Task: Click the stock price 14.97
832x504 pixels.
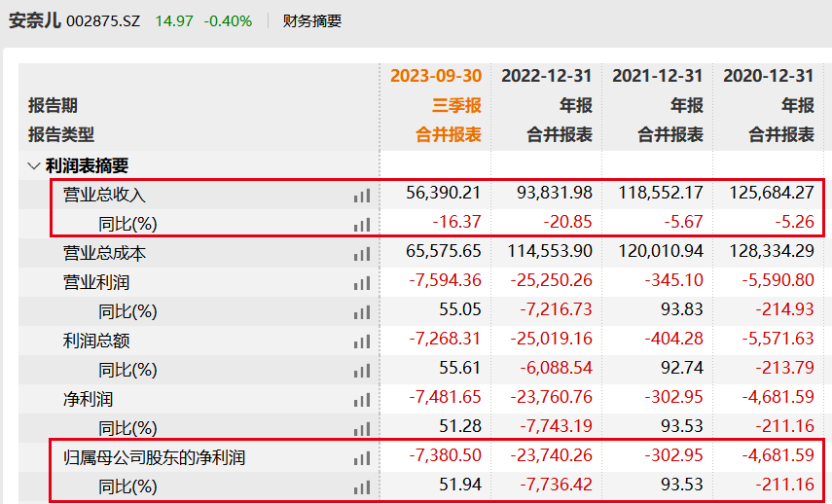Action: 174,21
